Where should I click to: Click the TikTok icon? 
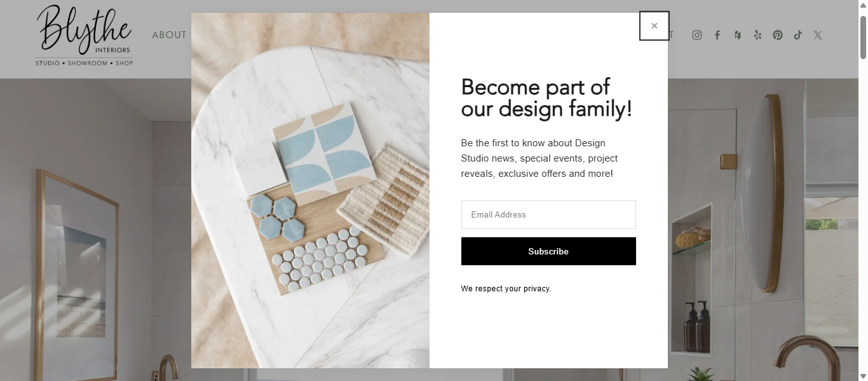tap(798, 35)
